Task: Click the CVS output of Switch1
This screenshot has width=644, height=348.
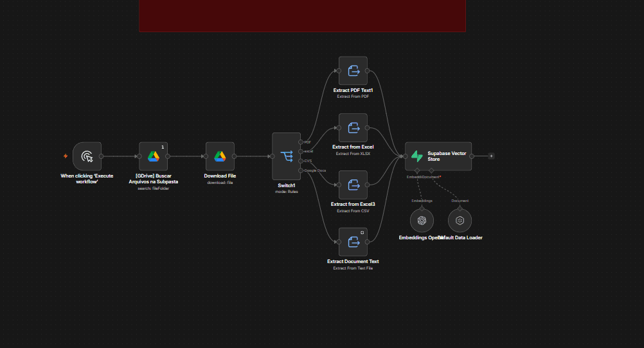Action: 301,161
